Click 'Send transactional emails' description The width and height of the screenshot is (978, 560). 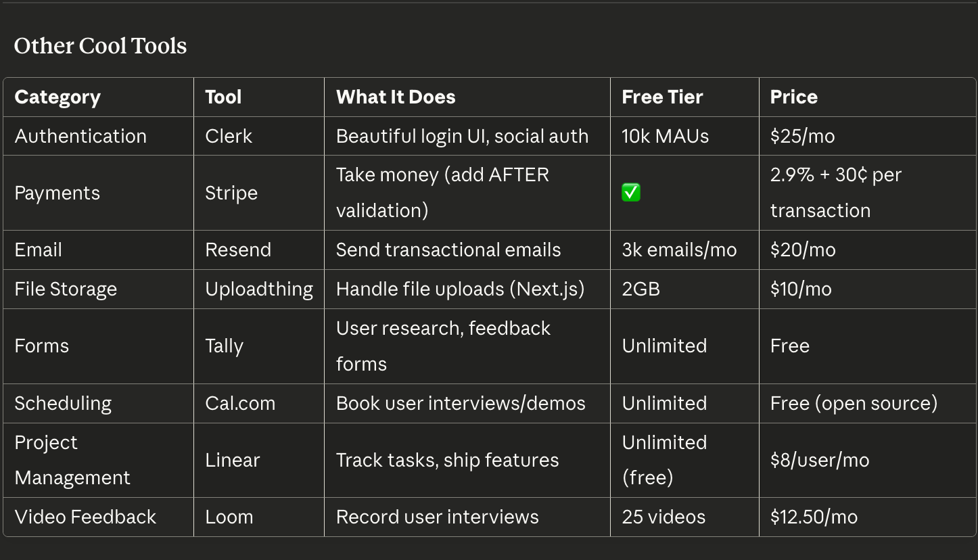448,250
